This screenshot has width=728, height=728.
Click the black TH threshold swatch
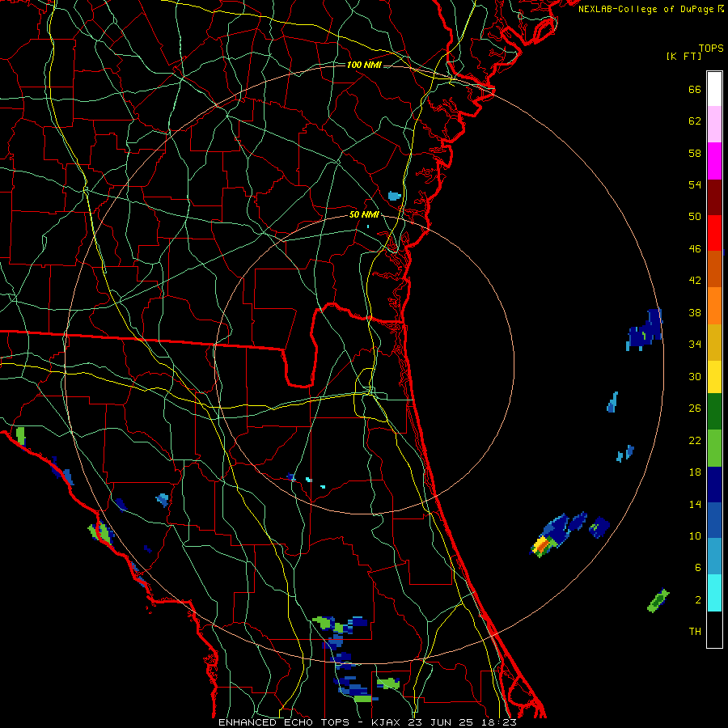714,629
